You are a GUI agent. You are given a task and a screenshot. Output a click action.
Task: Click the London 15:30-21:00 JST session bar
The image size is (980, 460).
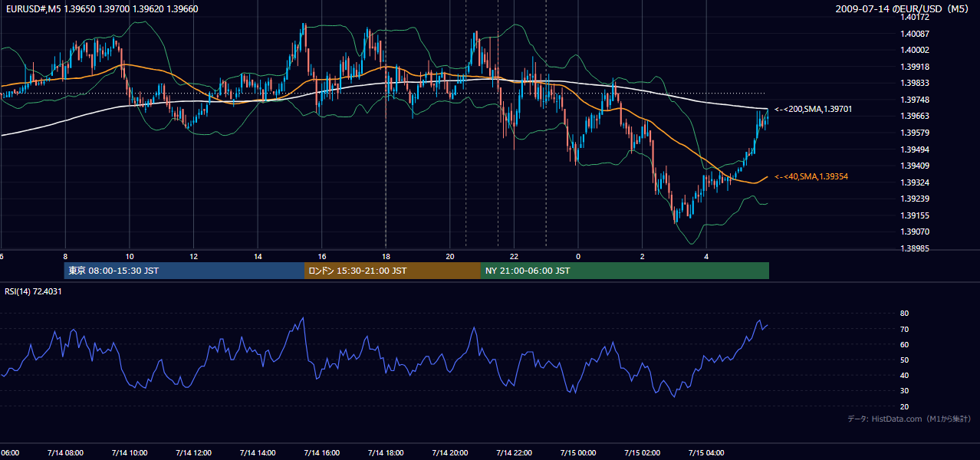point(393,271)
